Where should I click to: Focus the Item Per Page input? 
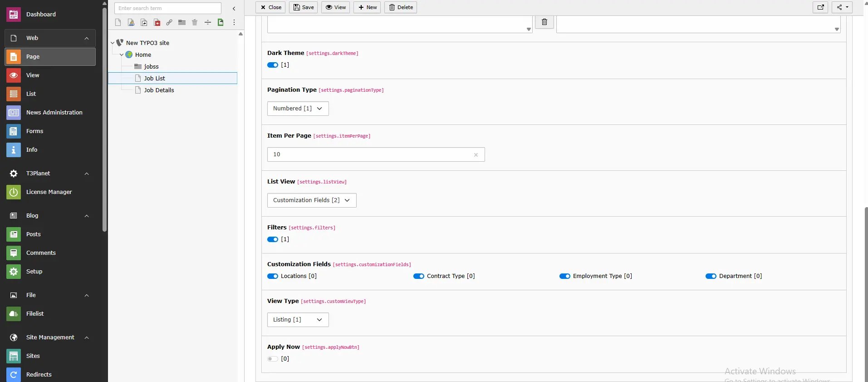(x=376, y=154)
